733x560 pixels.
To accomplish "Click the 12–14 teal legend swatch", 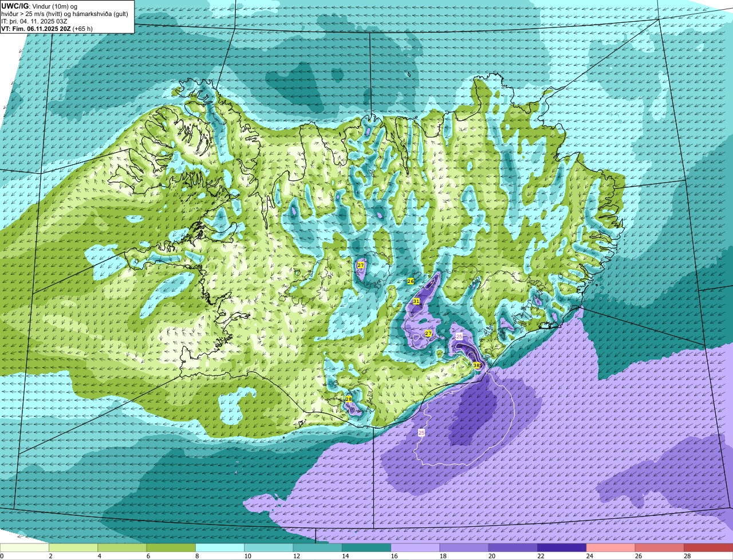I will click(318, 548).
